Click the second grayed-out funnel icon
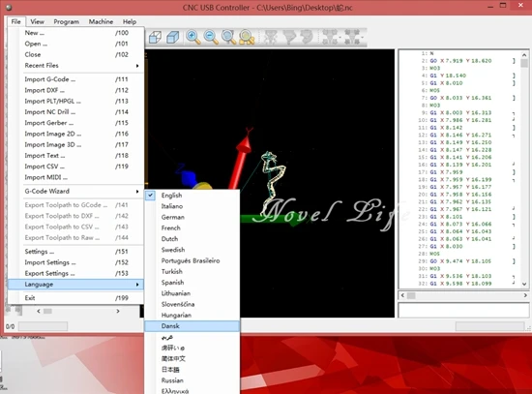 [289, 37]
